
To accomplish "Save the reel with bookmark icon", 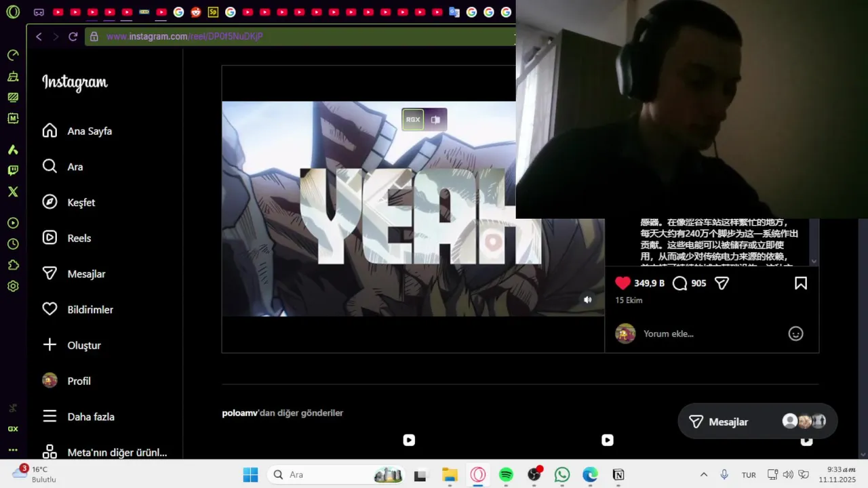I will (x=801, y=283).
